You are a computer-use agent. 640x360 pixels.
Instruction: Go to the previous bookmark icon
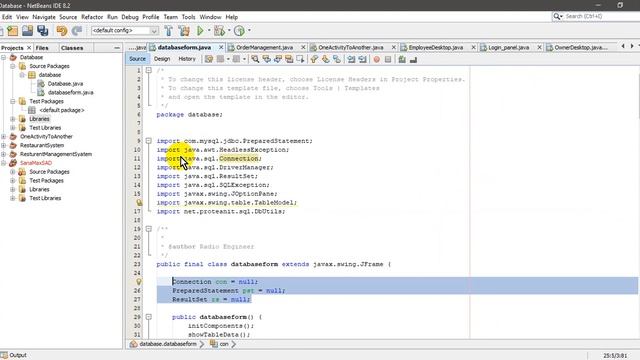pos(314,60)
